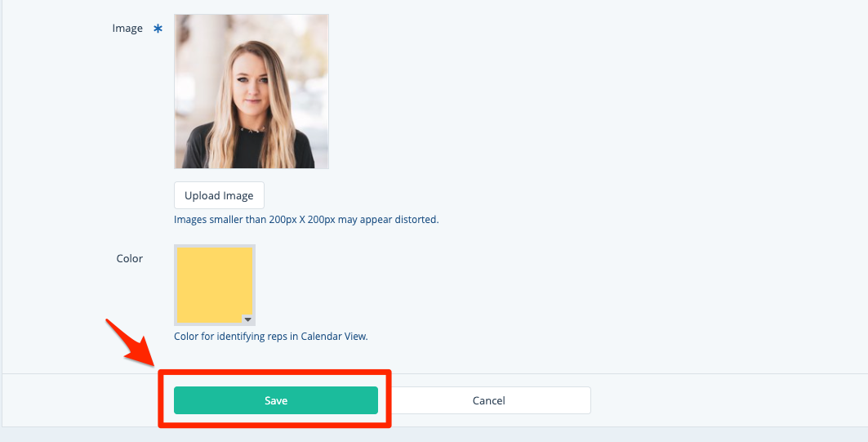The height and width of the screenshot is (442, 868).
Task: Click the Save button
Action: [276, 400]
